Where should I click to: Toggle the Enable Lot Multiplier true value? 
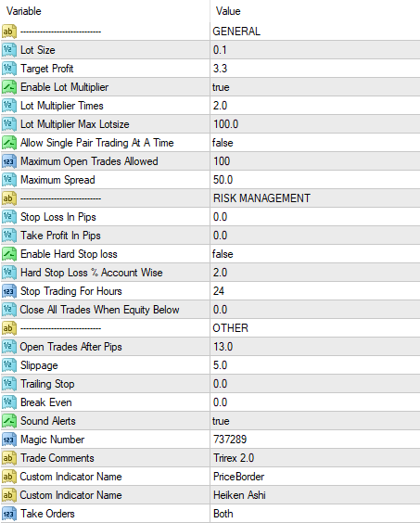click(315, 87)
